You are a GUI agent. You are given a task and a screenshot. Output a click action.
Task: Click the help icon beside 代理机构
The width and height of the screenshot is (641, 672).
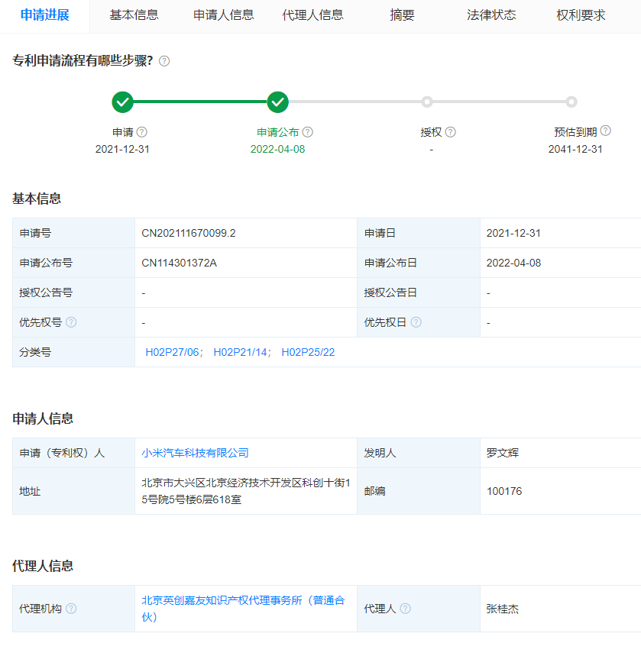(x=71, y=609)
